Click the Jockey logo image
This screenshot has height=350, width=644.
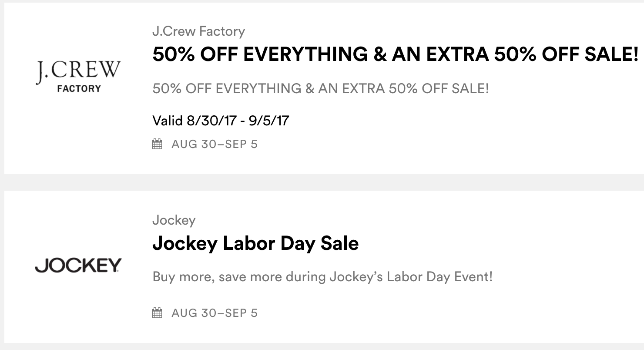coord(78,265)
